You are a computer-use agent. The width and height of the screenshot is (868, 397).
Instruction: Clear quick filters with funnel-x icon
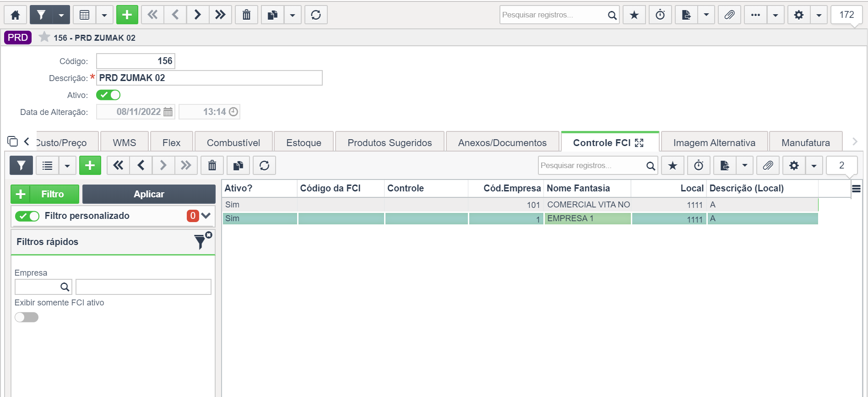pyautogui.click(x=202, y=240)
